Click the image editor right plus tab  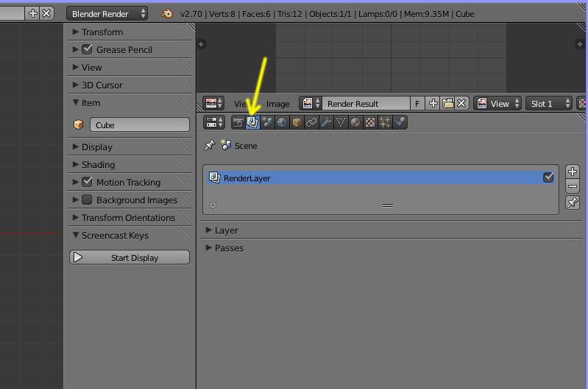point(579,44)
